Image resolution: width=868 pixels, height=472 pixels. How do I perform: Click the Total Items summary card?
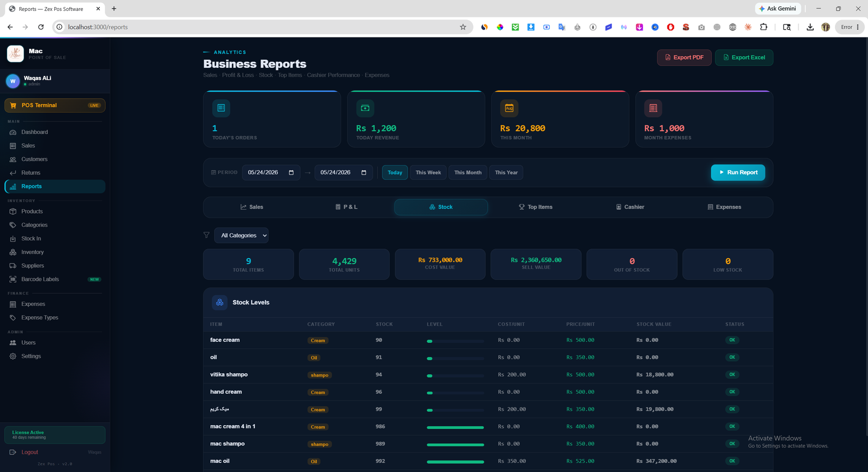pos(248,264)
